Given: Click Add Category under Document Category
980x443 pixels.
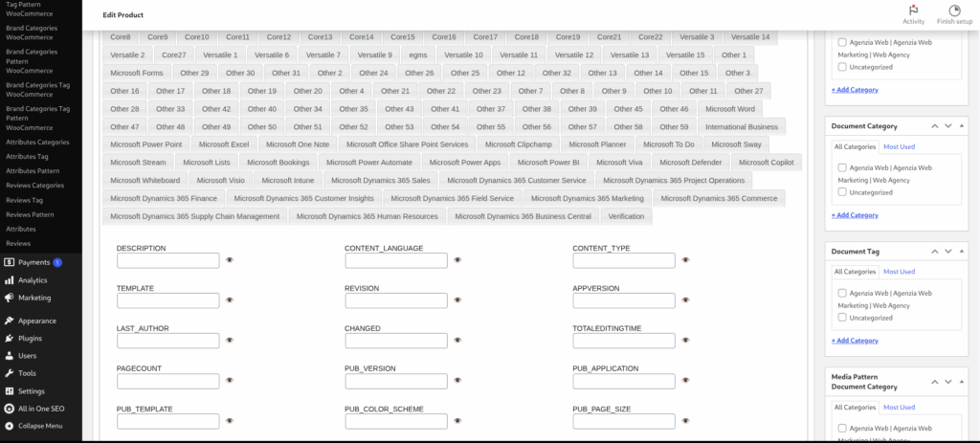Looking at the screenshot, I should coord(855,215).
